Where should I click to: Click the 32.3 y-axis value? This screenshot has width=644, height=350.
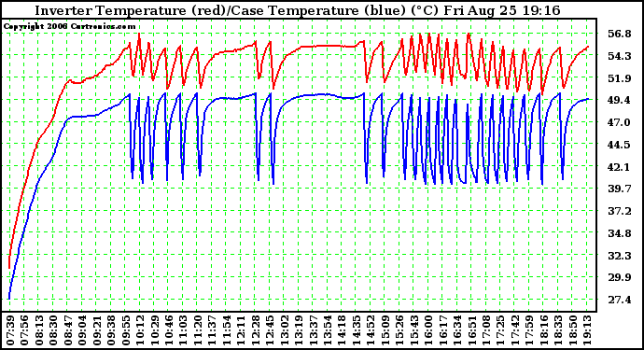pos(620,256)
